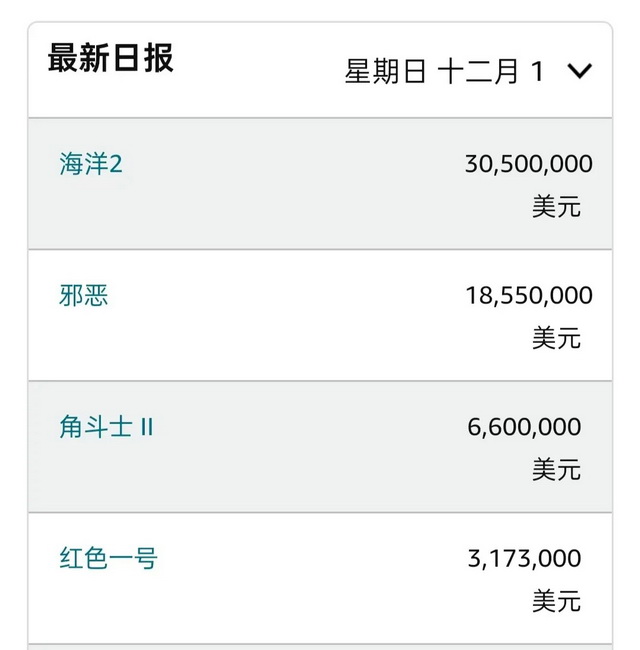
Task: Click 美元 label under 6,600,000
Action: 556,469
